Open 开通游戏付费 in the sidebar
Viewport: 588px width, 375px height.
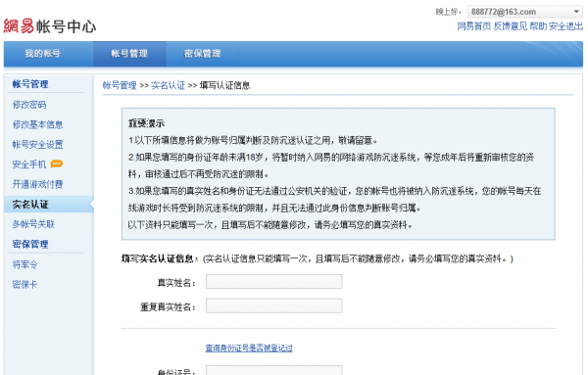(37, 184)
